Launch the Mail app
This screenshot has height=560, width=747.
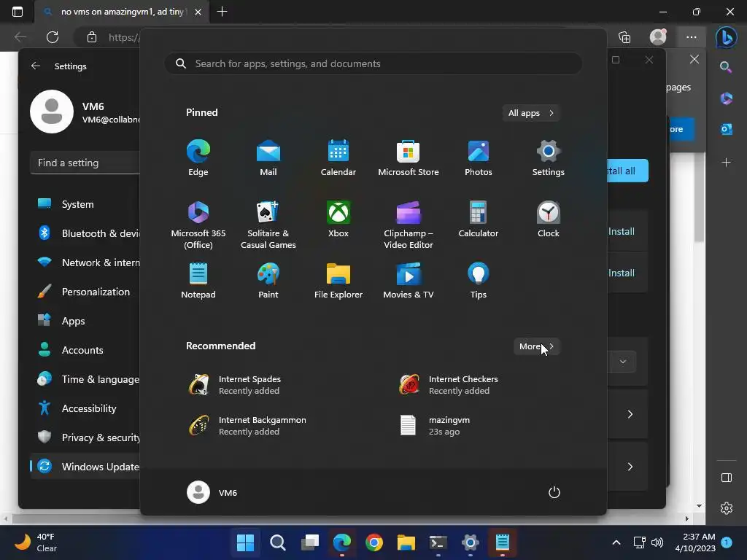pos(268,158)
